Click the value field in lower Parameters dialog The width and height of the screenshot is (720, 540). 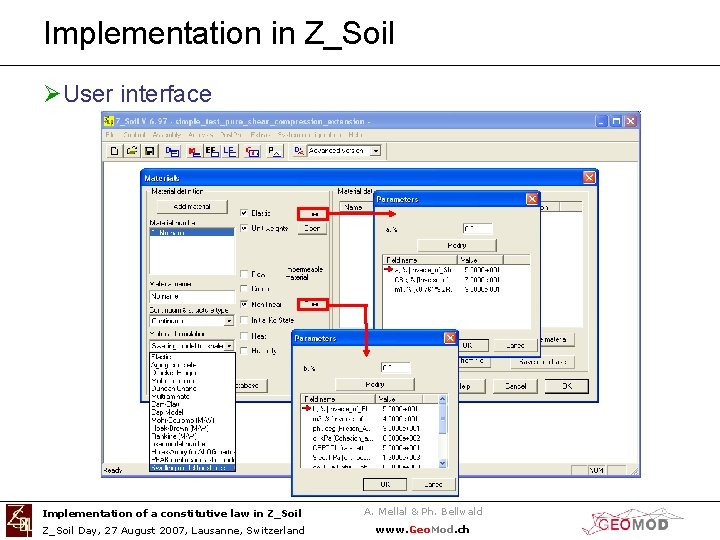pos(396,367)
